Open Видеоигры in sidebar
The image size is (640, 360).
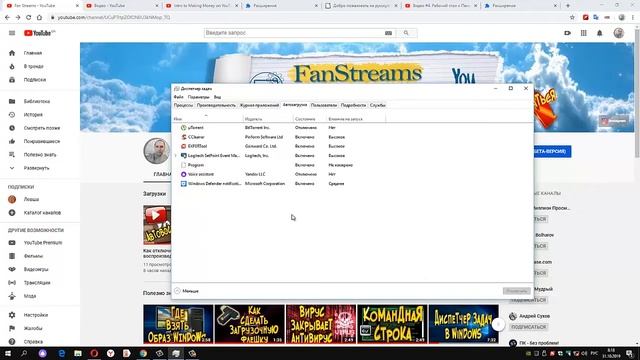point(36,269)
